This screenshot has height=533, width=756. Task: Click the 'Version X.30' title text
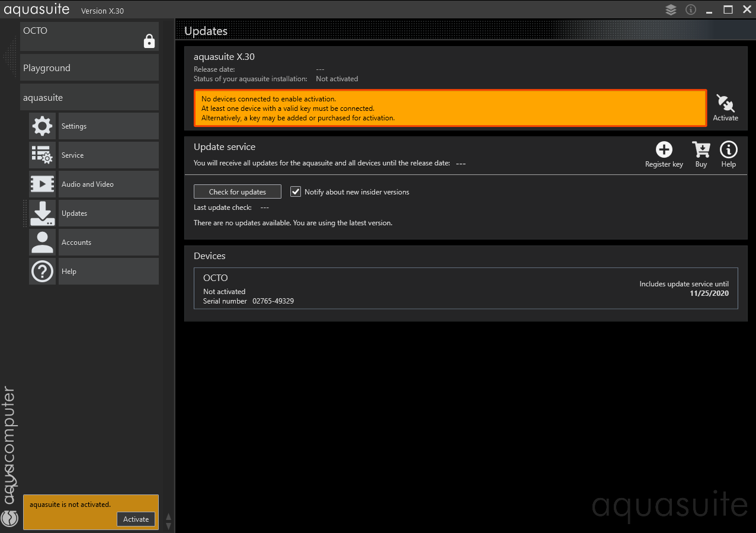[102, 11]
